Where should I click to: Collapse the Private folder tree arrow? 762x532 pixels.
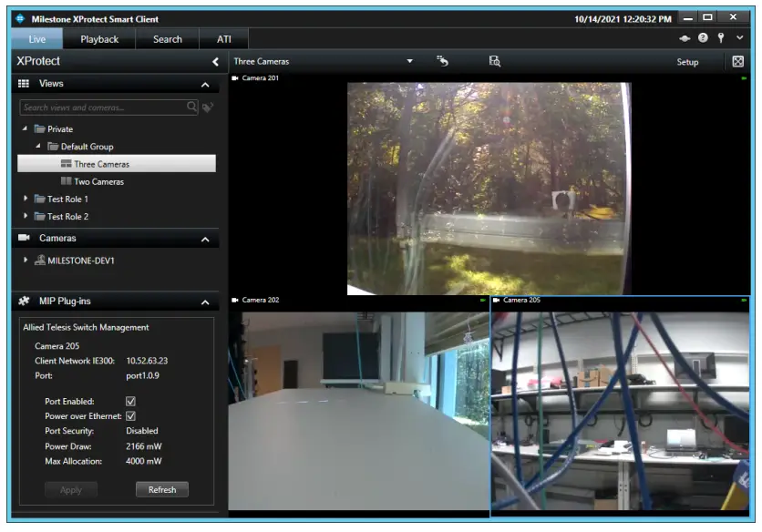point(25,128)
